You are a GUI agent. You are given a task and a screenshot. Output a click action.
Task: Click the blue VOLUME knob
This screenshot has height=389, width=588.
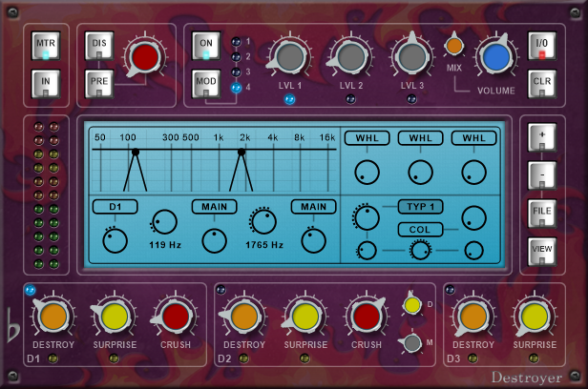click(495, 57)
